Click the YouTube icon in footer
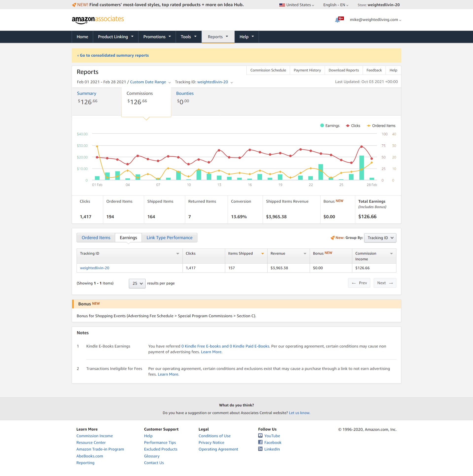 (x=260, y=436)
